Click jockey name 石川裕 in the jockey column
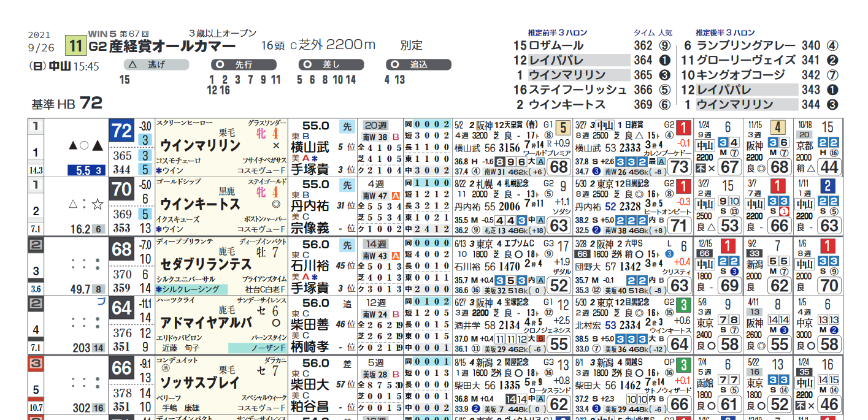This screenshot has height=420, width=868. tap(310, 265)
